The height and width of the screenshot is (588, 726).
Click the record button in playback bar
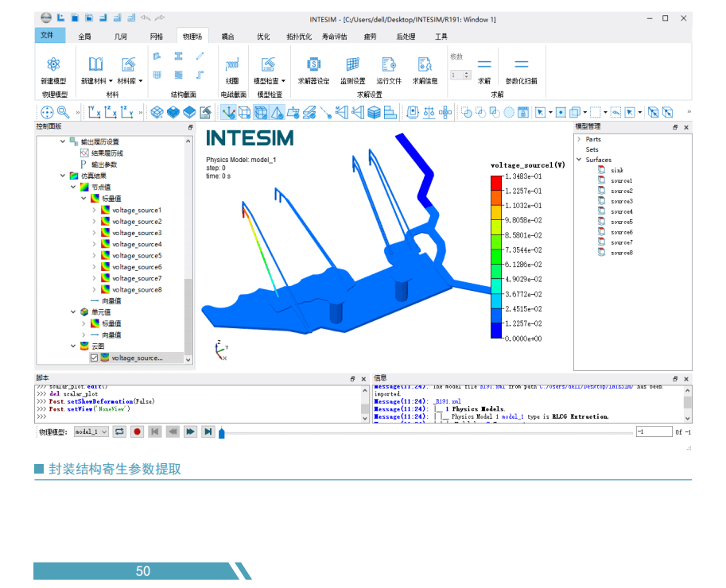[x=138, y=431]
